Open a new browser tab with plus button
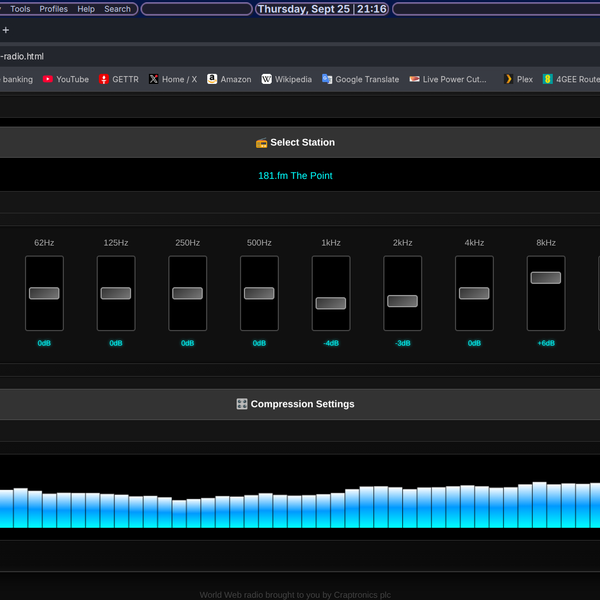This screenshot has height=600, width=600. [x=6, y=30]
